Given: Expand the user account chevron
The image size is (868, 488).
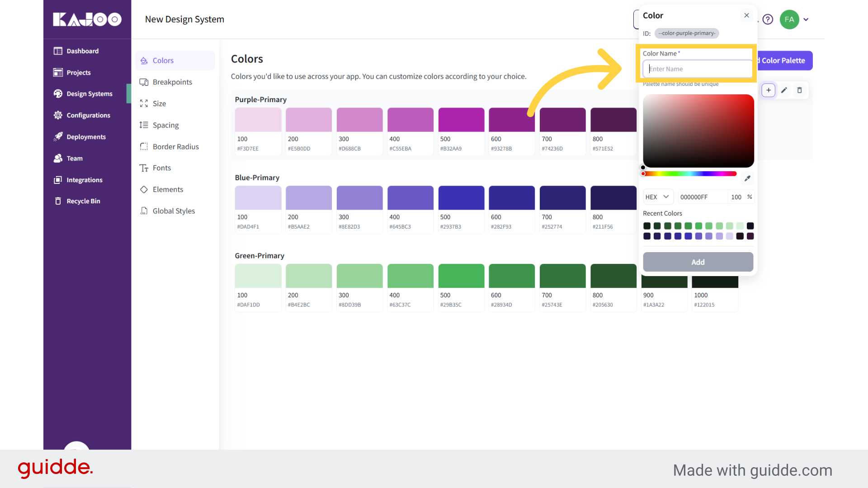Looking at the screenshot, I should coord(806,19).
